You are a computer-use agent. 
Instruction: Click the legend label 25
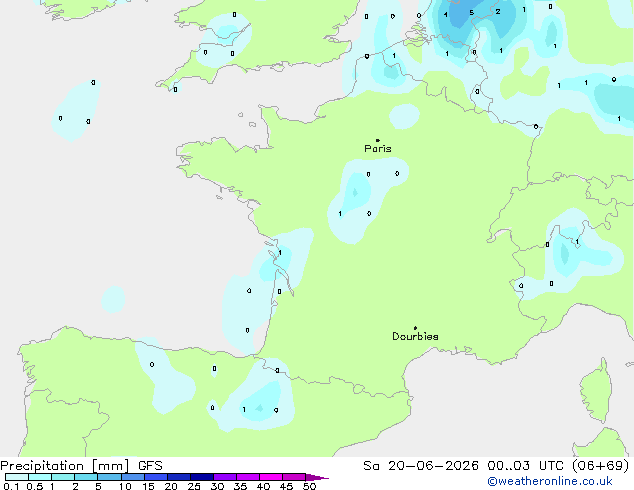[194, 486]
